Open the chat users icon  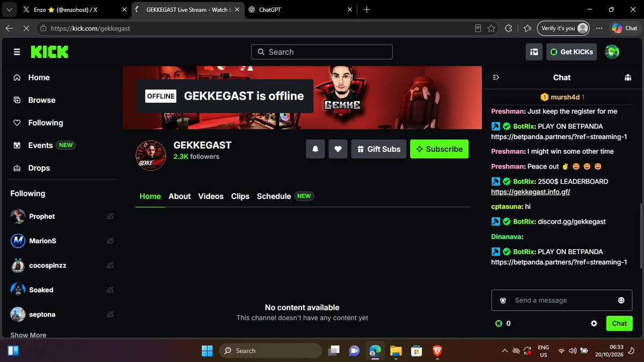click(x=628, y=77)
